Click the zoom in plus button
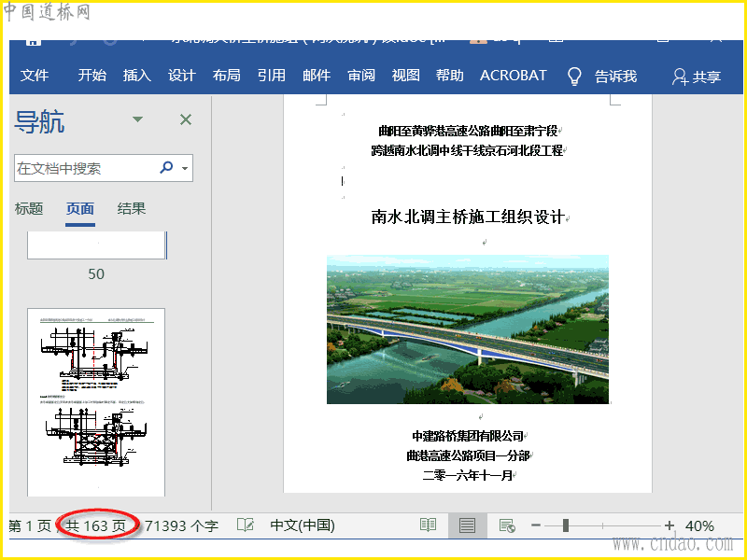This screenshot has height=560, width=747. [669, 525]
